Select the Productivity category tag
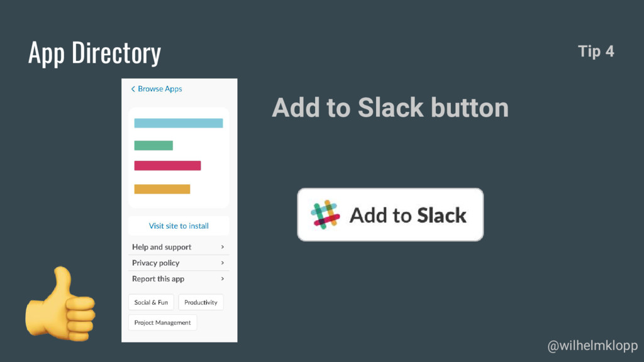Viewport: 644px width, 362px height. coord(201,302)
